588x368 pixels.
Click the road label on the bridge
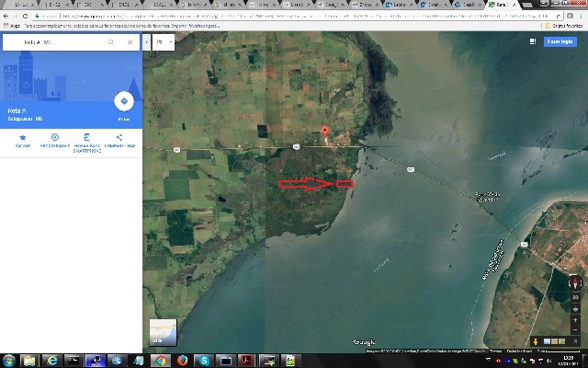411,169
